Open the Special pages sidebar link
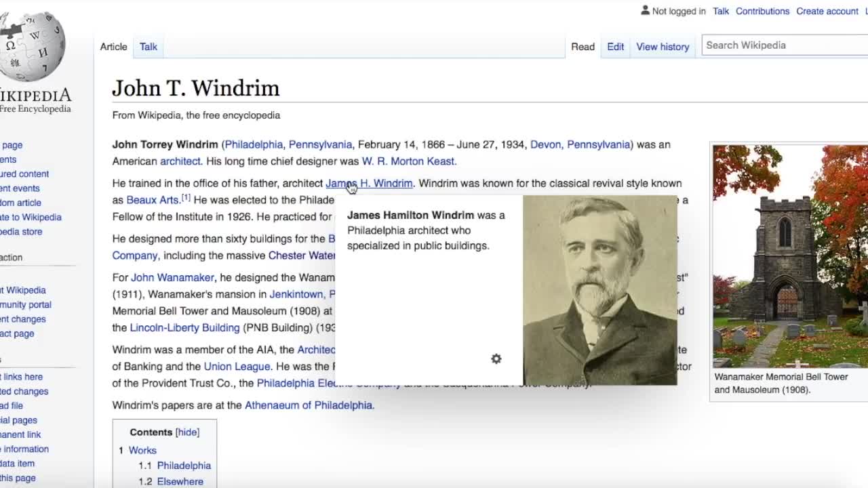868x488 pixels. (x=18, y=420)
